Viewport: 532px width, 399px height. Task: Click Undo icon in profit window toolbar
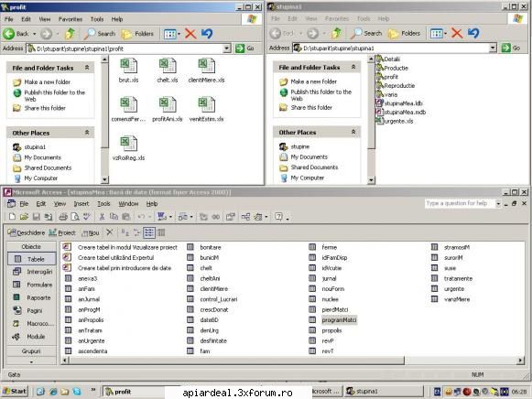click(x=207, y=34)
